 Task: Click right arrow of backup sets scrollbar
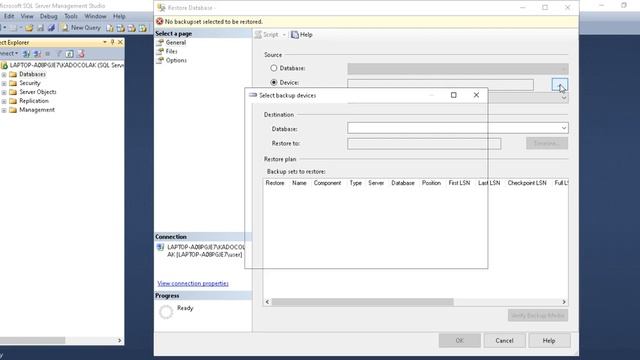[564, 302]
